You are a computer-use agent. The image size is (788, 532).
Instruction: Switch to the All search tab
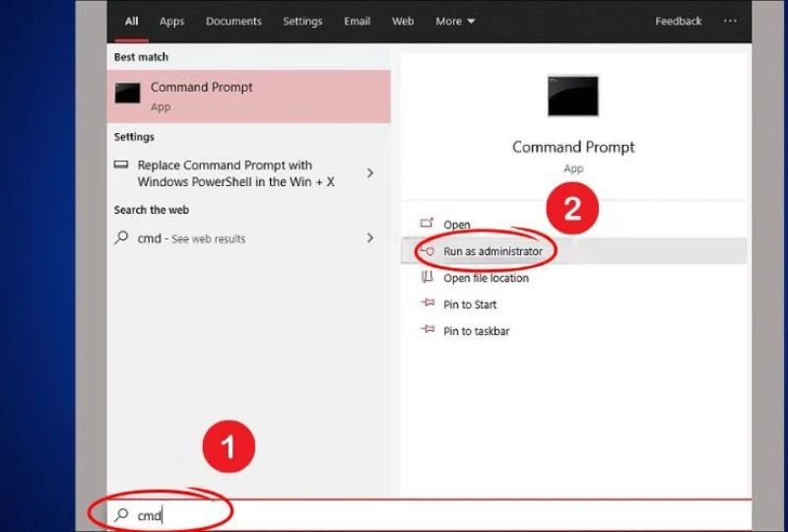tap(131, 21)
